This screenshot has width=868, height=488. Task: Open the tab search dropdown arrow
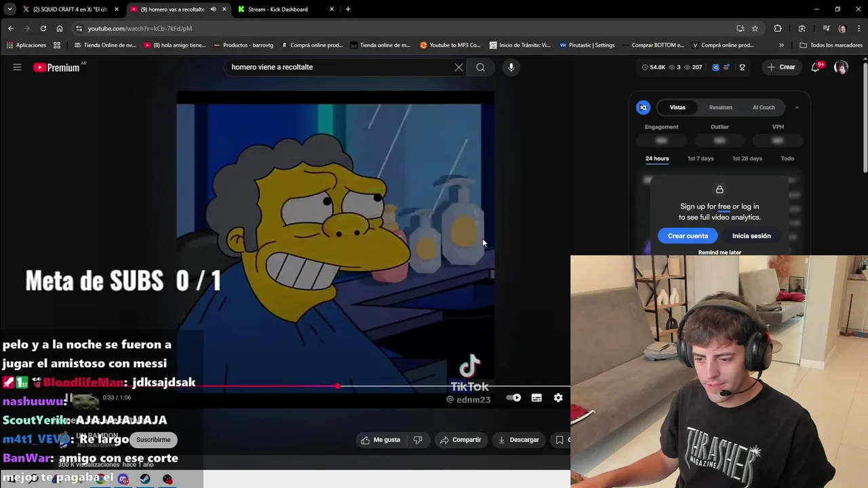(9, 9)
